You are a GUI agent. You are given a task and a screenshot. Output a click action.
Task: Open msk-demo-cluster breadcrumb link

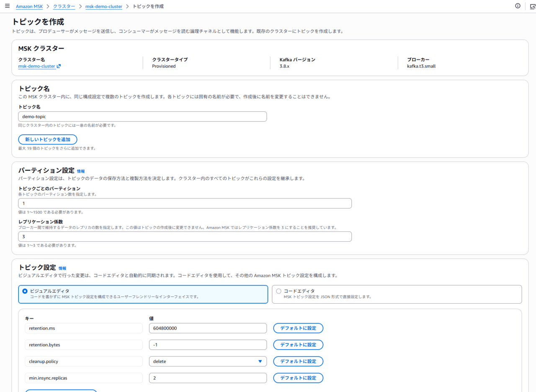pos(104,7)
